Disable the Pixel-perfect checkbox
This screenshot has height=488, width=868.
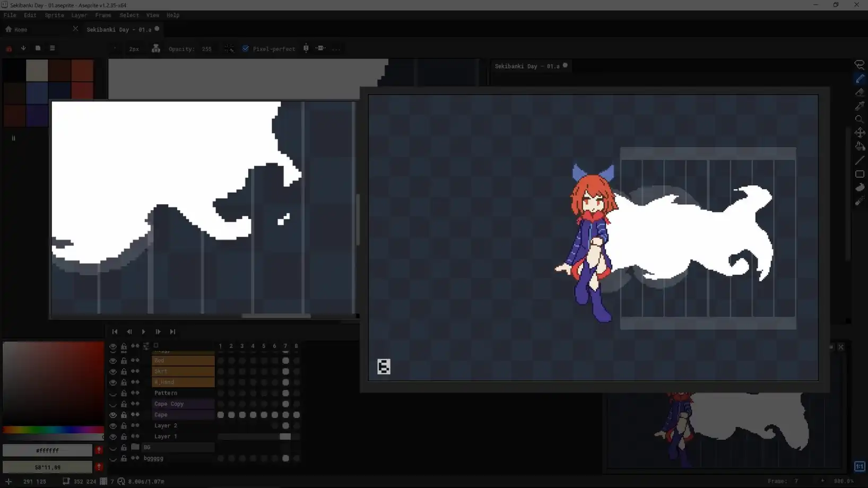246,48
